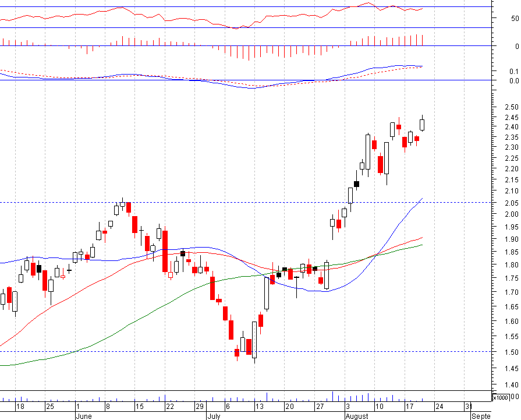Image resolution: width=521 pixels, height=420 pixels.
Task: Click the 1.55 price axis value
Action: [x=511, y=337]
